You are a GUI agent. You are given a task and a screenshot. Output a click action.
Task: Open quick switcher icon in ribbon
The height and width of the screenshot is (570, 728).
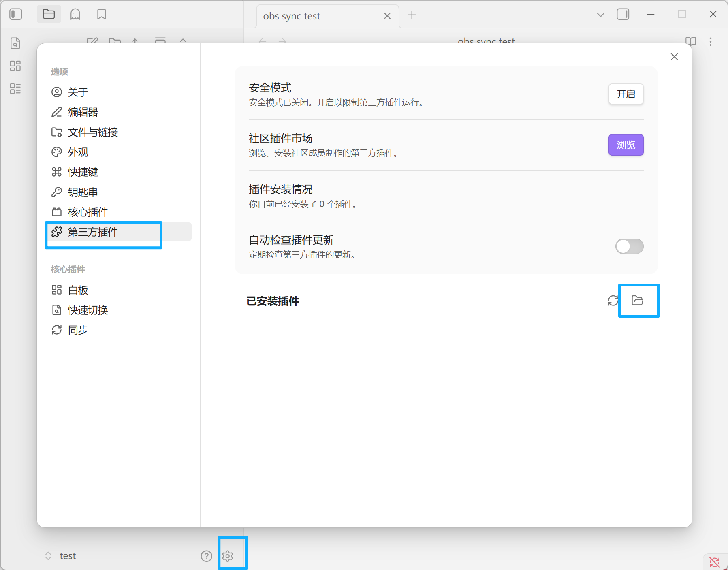(x=15, y=43)
